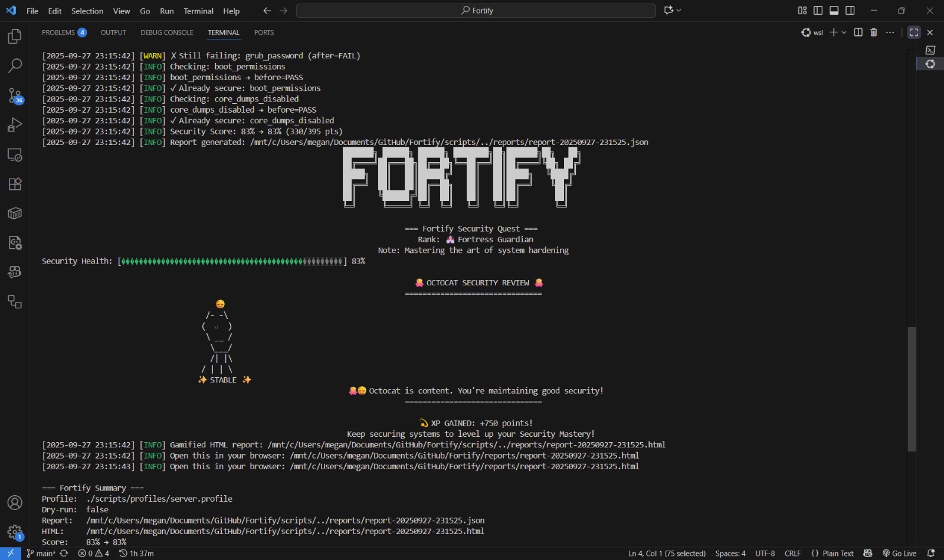Synchronize changes from the status bar
The width and height of the screenshot is (944, 560).
tap(64, 554)
